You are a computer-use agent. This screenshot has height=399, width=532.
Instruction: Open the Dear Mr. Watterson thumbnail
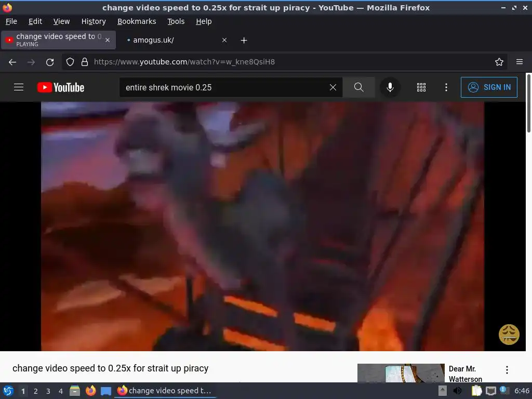(401, 373)
